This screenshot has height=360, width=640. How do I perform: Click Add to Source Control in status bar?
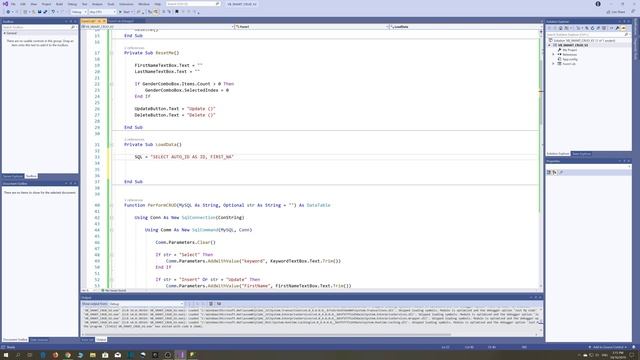pyautogui.click(x=608, y=347)
